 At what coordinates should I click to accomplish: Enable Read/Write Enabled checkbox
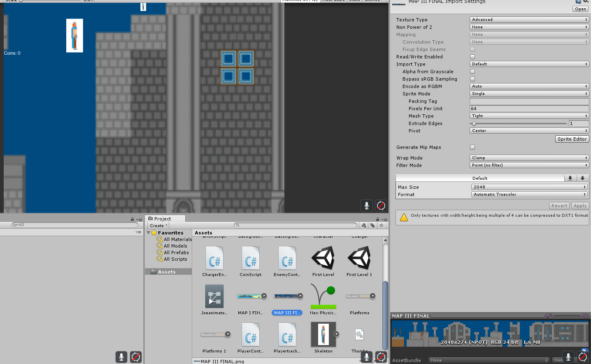click(x=472, y=57)
